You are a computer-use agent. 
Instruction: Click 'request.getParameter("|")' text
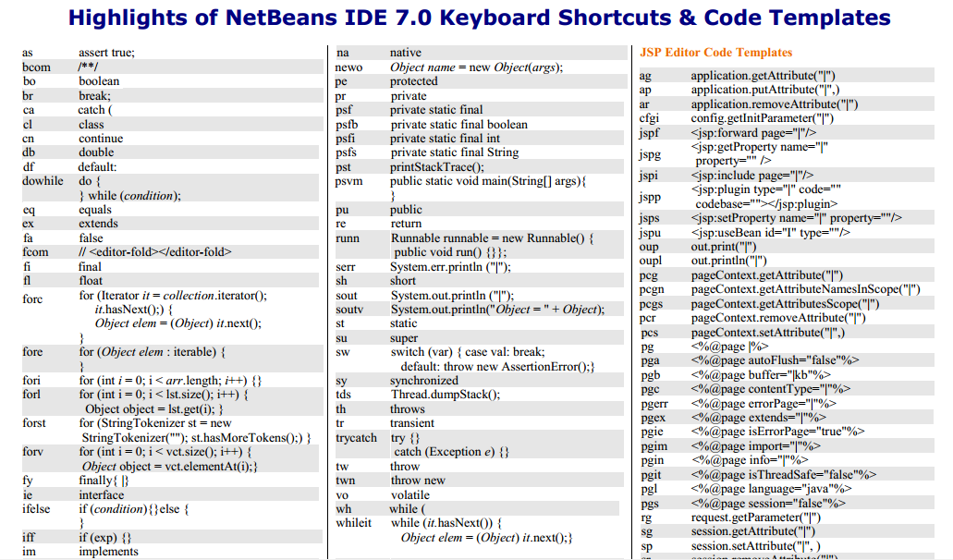point(755,517)
